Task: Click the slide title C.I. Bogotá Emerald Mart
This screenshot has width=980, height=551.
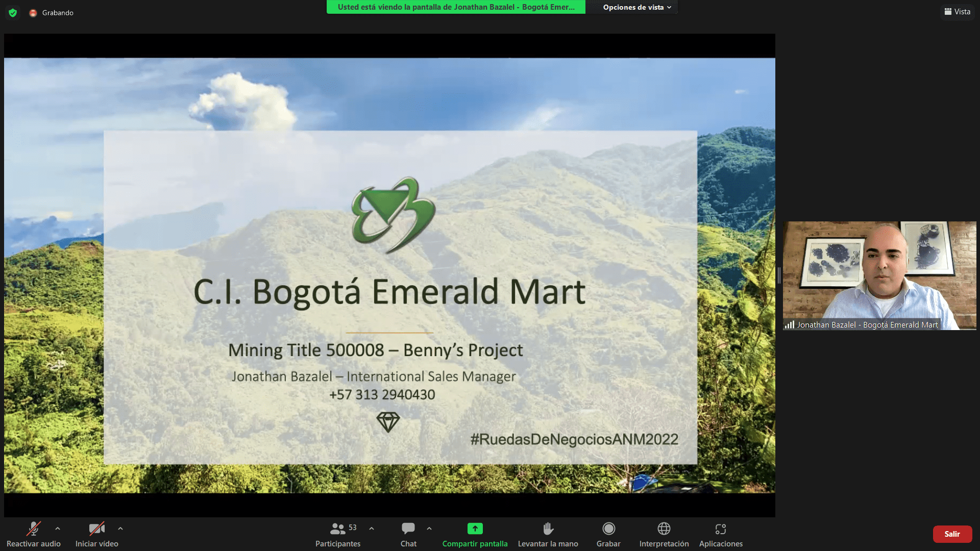Action: coord(389,292)
